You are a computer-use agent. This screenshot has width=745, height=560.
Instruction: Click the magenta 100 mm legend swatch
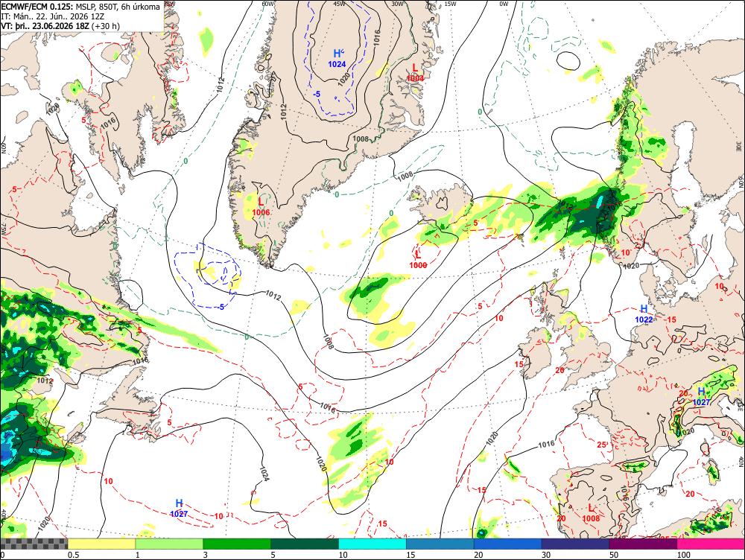pyautogui.click(x=711, y=544)
